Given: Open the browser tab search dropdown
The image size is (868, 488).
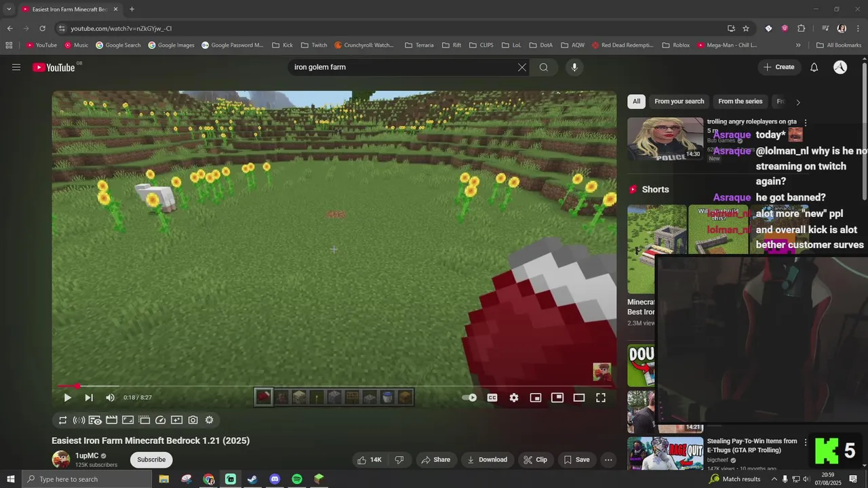Looking at the screenshot, I should (9, 9).
